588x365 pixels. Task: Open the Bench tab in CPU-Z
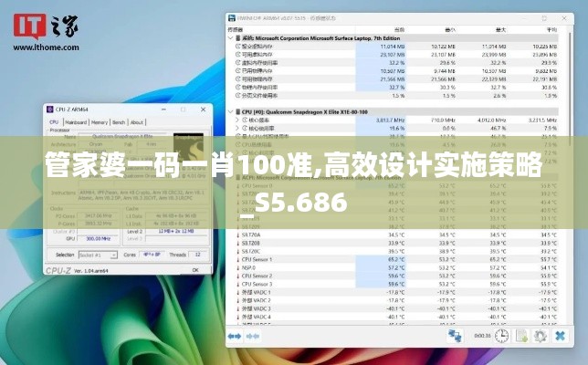point(119,122)
